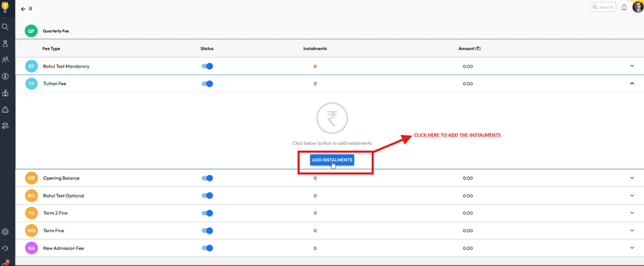This screenshot has width=644, height=266.
Task: Click the graduation cap icon in sidebar
Action: [x=5, y=126]
